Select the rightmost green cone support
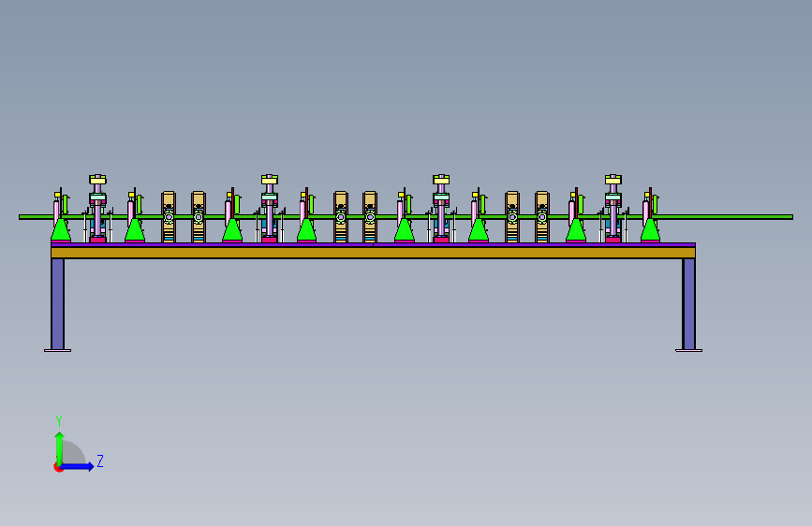Image resolution: width=812 pixels, height=526 pixels. [x=650, y=230]
